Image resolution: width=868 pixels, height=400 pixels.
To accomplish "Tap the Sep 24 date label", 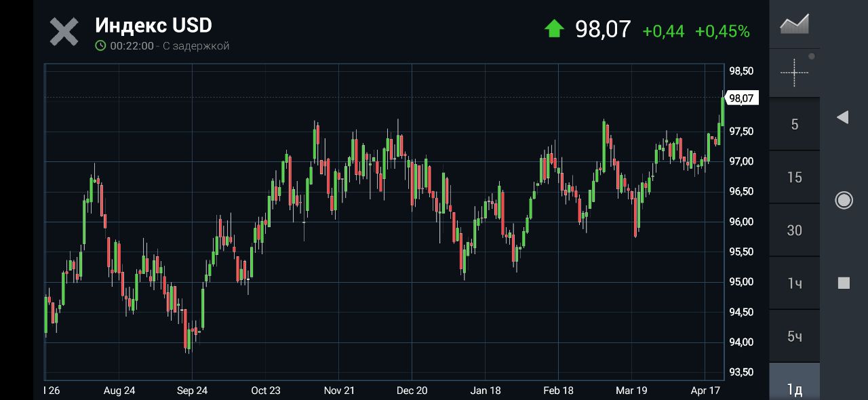I will pyautogui.click(x=192, y=391).
